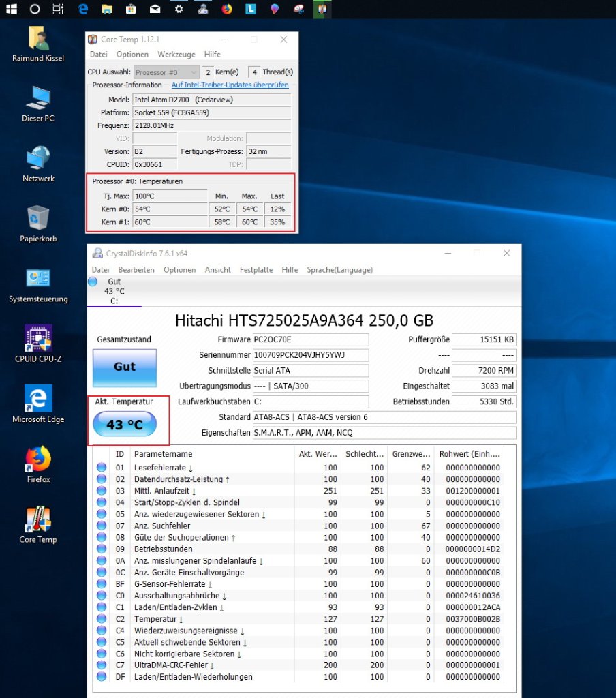
Task: Click the 43 °C temperature button
Action: coord(125,424)
